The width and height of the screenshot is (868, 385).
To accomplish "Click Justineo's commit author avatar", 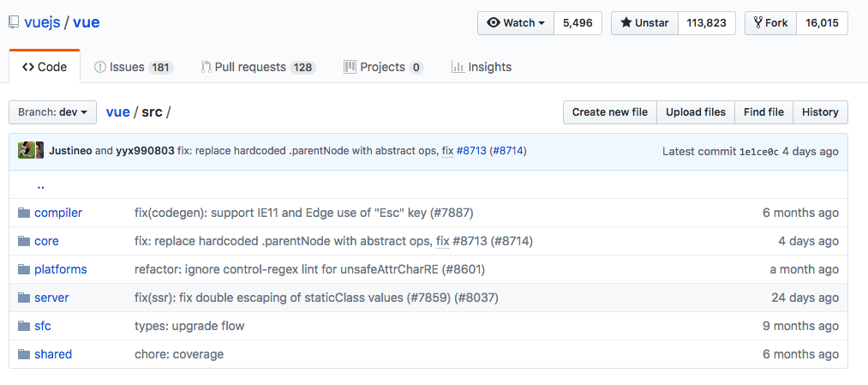I will pyautogui.click(x=27, y=151).
